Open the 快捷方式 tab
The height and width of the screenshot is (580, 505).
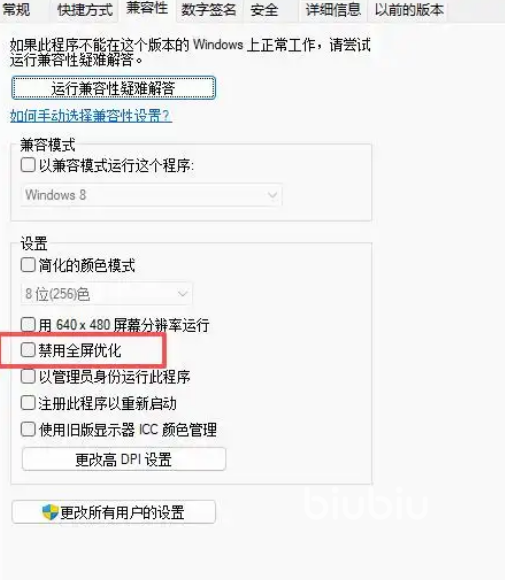85,10
